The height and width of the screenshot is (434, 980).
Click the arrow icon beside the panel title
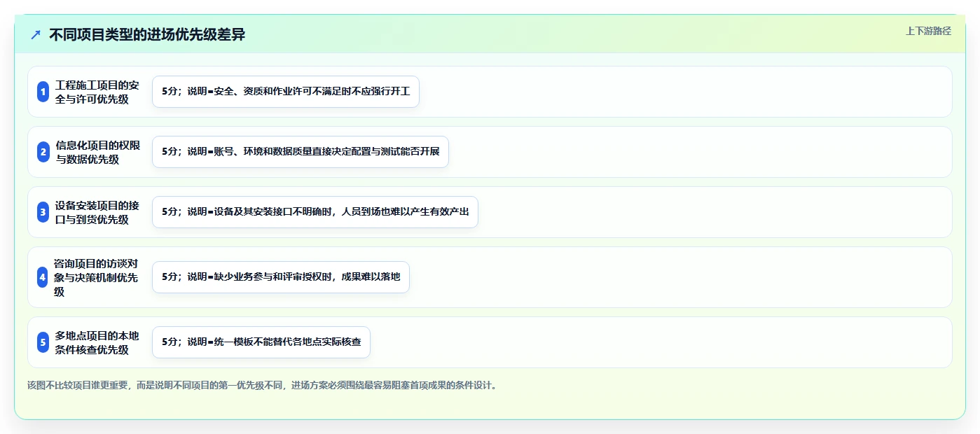pyautogui.click(x=36, y=34)
